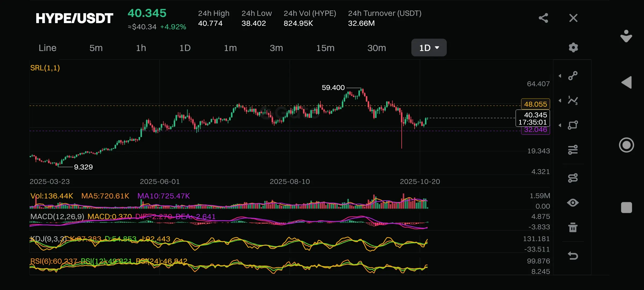Delete drawings with trash icon
The height and width of the screenshot is (290, 644).
tap(573, 227)
